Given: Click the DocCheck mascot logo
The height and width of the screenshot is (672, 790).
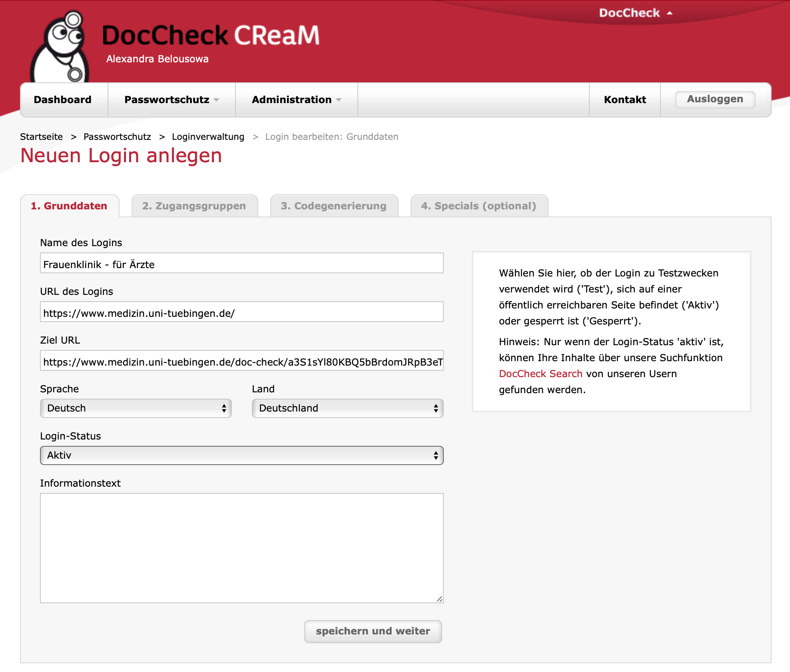Looking at the screenshot, I should (x=60, y=47).
